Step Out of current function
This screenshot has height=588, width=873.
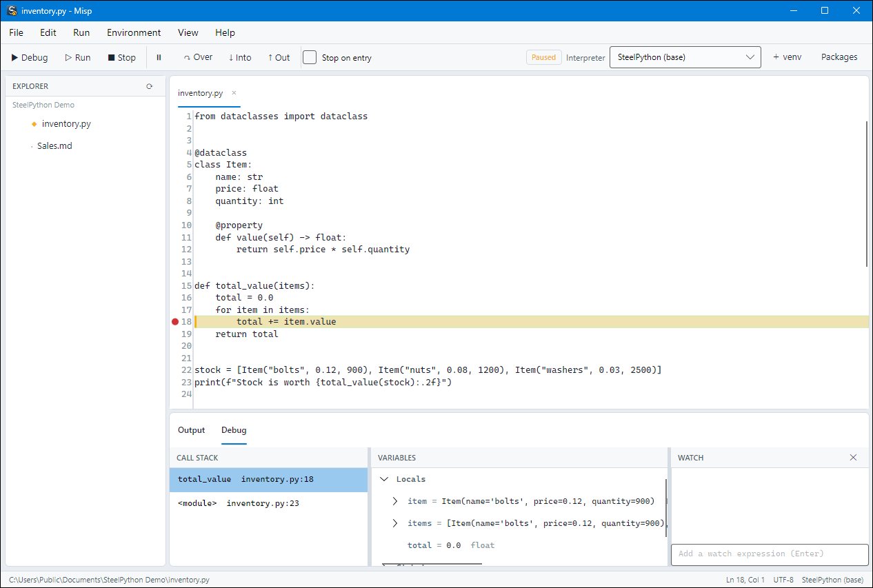pyautogui.click(x=279, y=57)
